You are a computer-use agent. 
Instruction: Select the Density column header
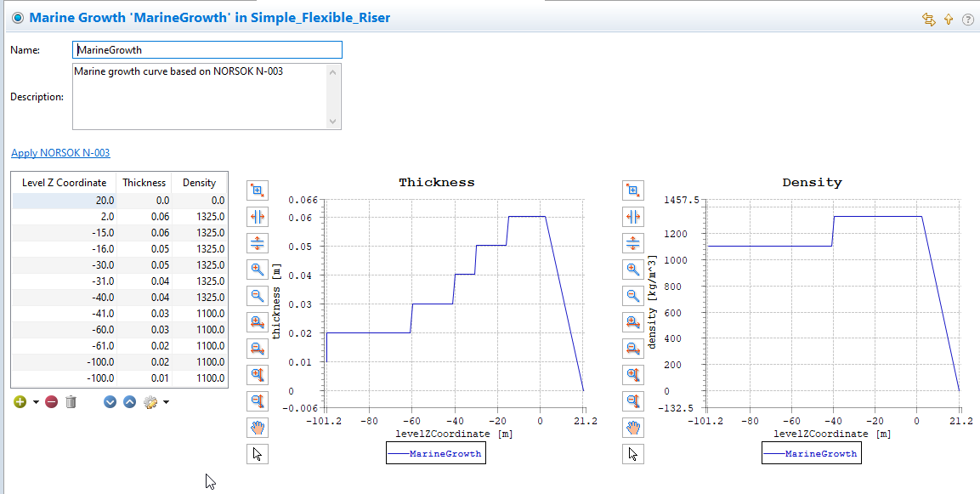pos(199,183)
